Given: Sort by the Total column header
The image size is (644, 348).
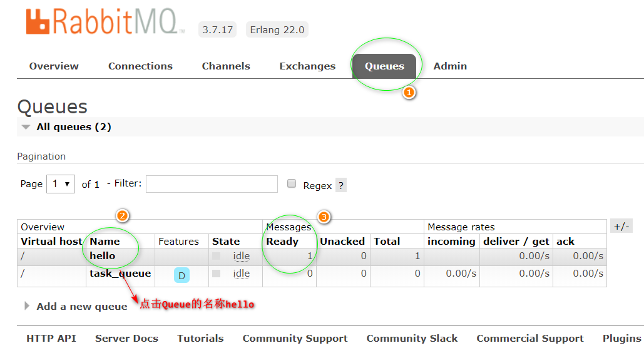Looking at the screenshot, I should point(387,241).
